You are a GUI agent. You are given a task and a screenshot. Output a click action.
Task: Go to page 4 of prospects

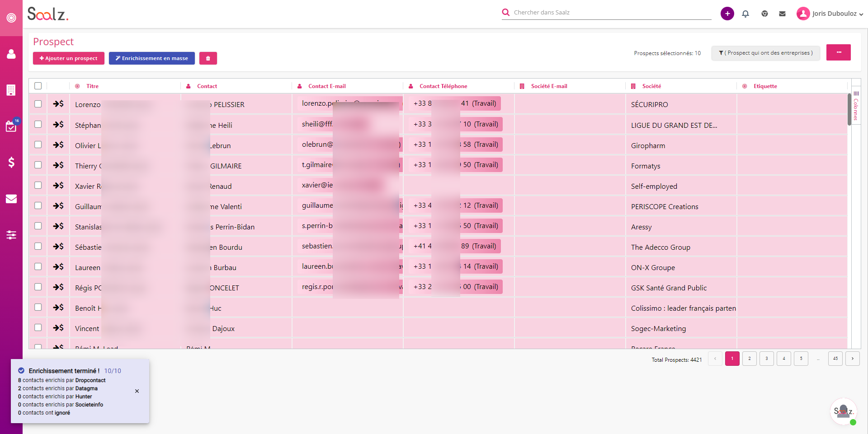pos(784,359)
